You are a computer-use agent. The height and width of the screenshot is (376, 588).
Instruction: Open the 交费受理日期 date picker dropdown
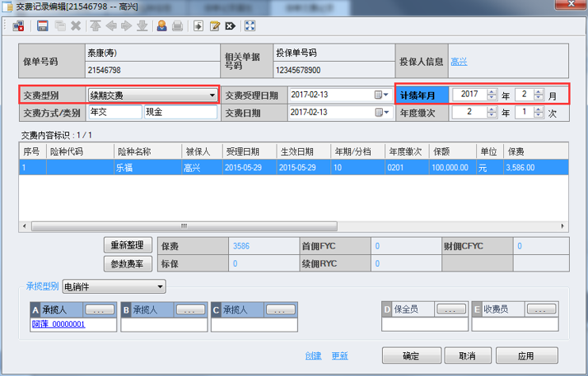[386, 95]
